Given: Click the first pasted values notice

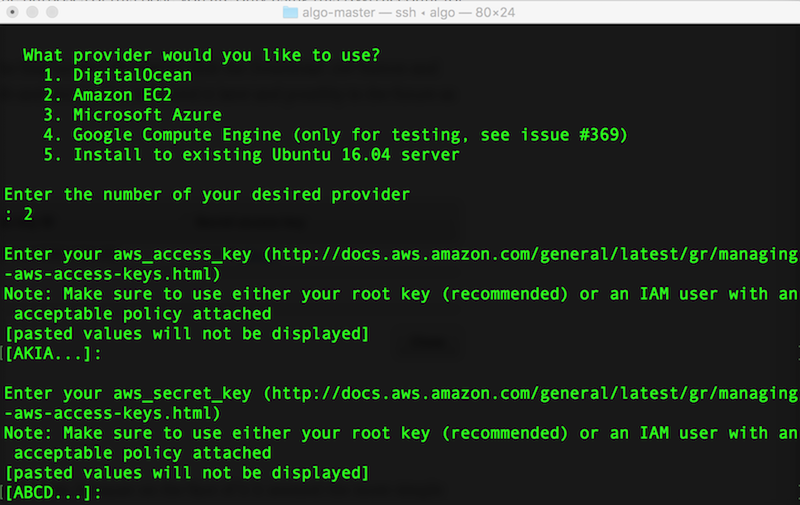Looking at the screenshot, I should click(x=187, y=334).
